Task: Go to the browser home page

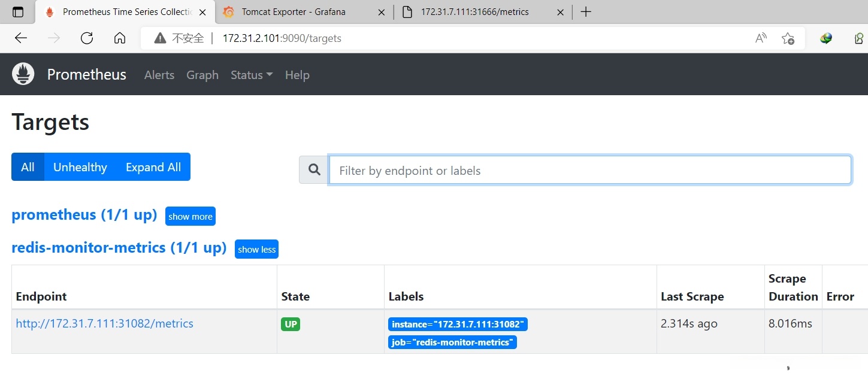Action: tap(120, 38)
